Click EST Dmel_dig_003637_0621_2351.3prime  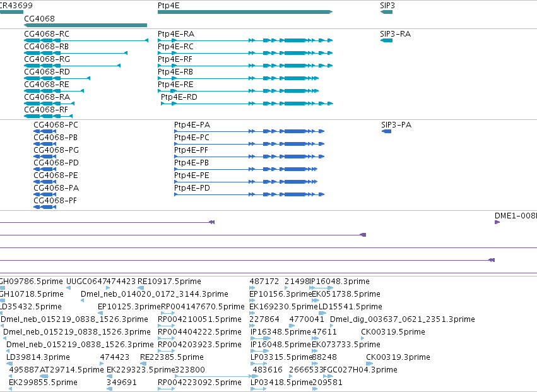403,319
